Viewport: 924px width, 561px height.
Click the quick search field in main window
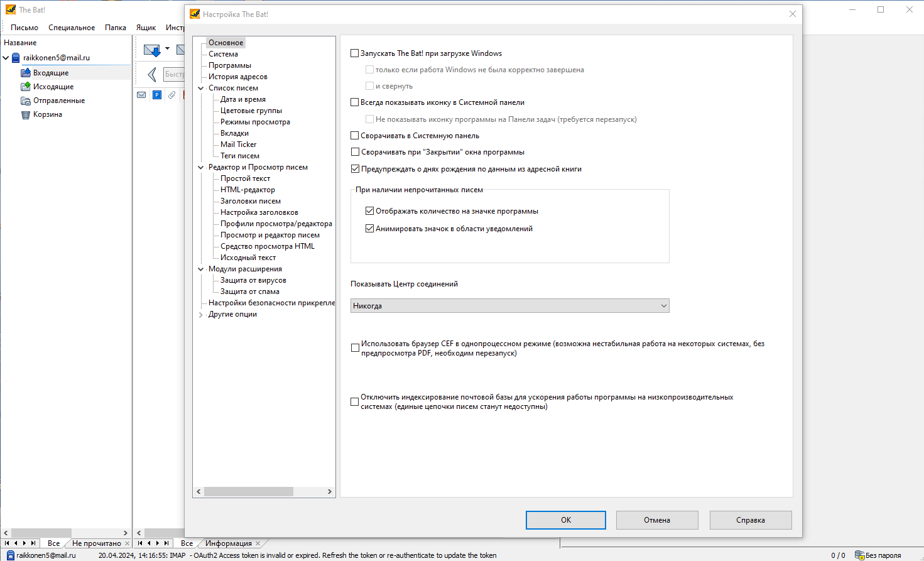pyautogui.click(x=174, y=74)
